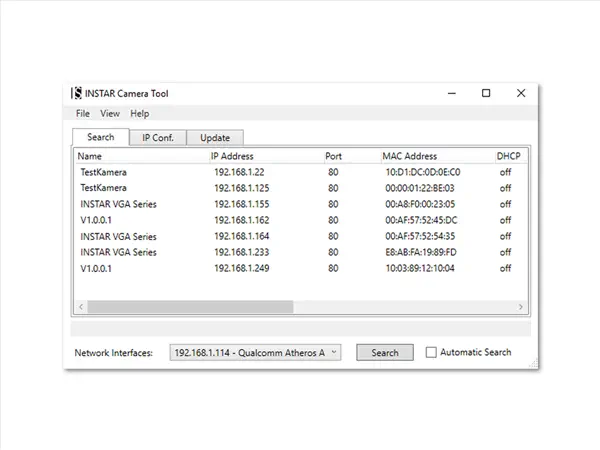Viewport: 600px width, 450px height.
Task: Click the horizontal scrollbar's left arrow
Action: coord(81,307)
